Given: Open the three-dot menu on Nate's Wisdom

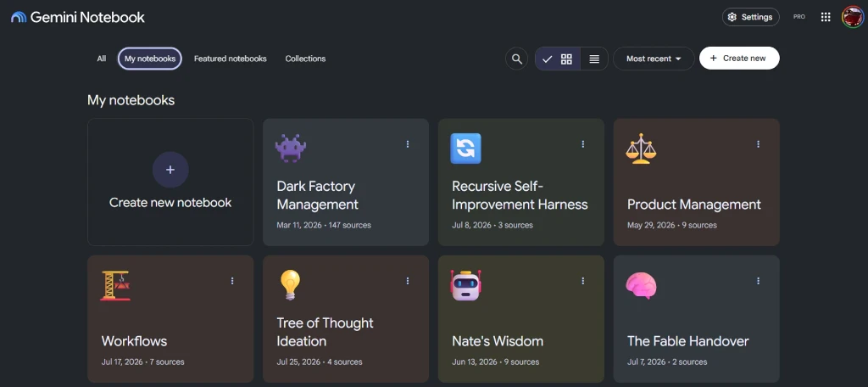Looking at the screenshot, I should click(583, 281).
